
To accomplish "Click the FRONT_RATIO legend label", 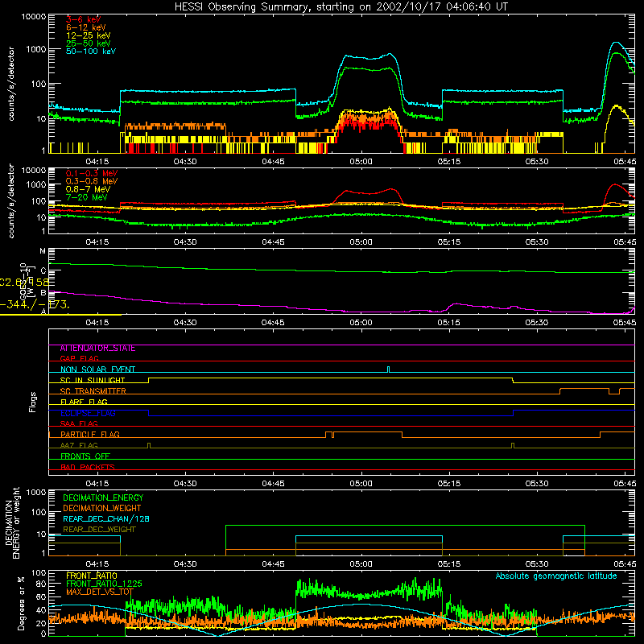I will pyautogui.click(x=92, y=576).
